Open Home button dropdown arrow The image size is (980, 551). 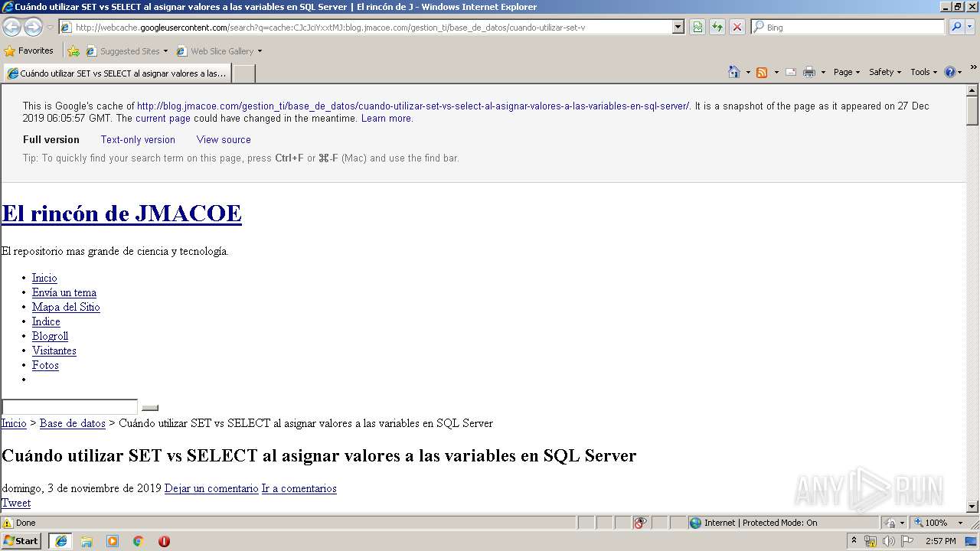click(746, 72)
